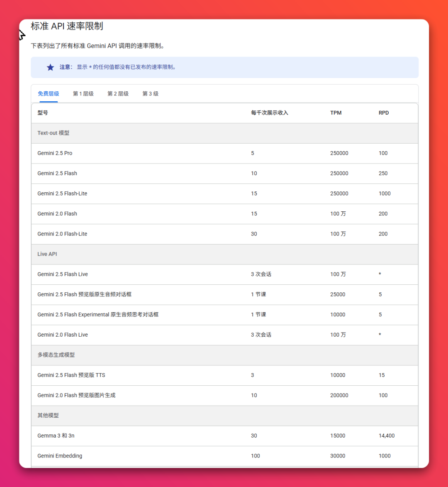Select Gemini 2.5 Flash 预览版原生音频对话框 row
Screen dimensions: 448x487
click(x=224, y=294)
